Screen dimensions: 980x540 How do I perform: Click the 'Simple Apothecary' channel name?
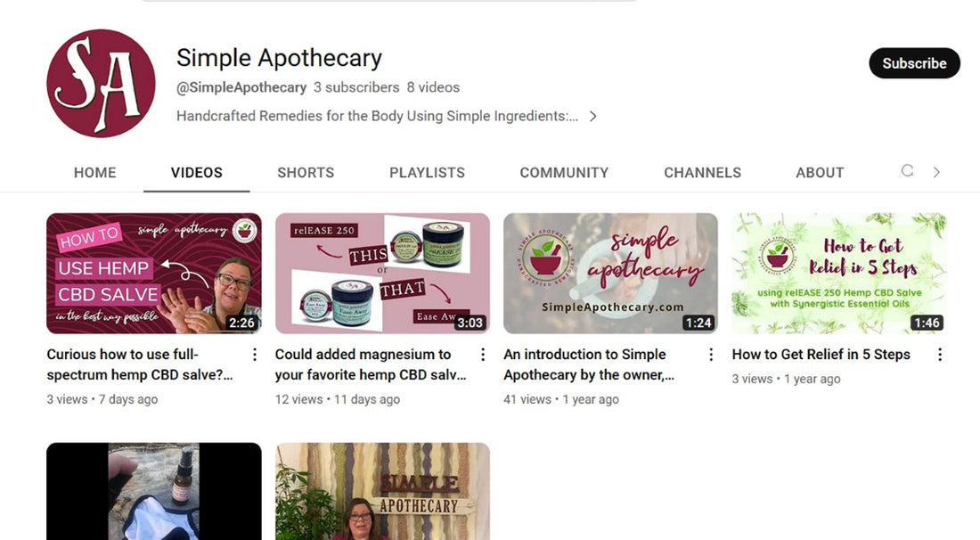pos(279,58)
